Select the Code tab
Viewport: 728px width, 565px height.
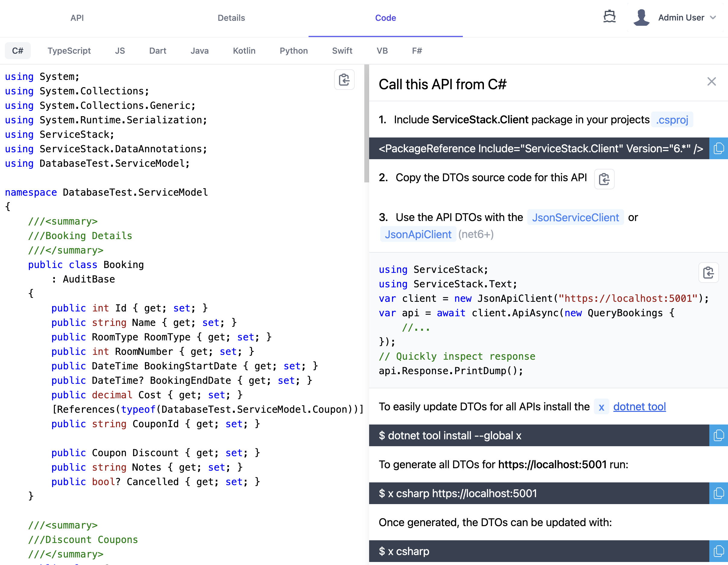click(385, 18)
